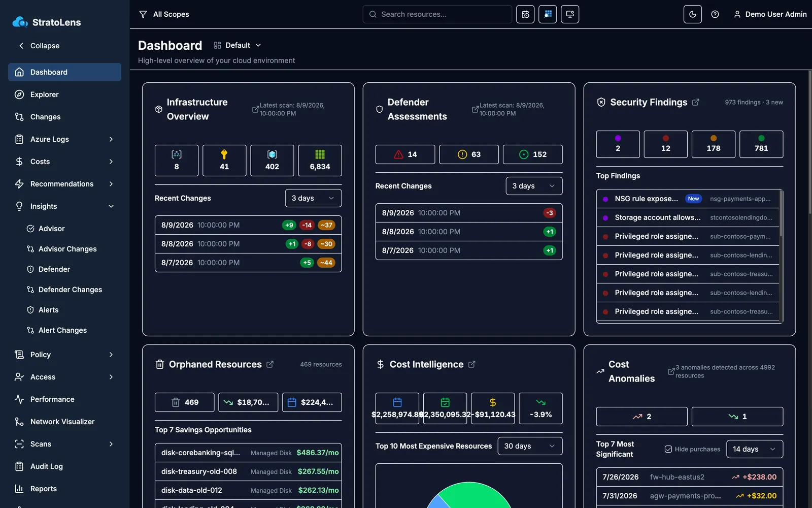Open All Scopes filter
Viewport: 812px width, 508px height.
pyautogui.click(x=164, y=14)
